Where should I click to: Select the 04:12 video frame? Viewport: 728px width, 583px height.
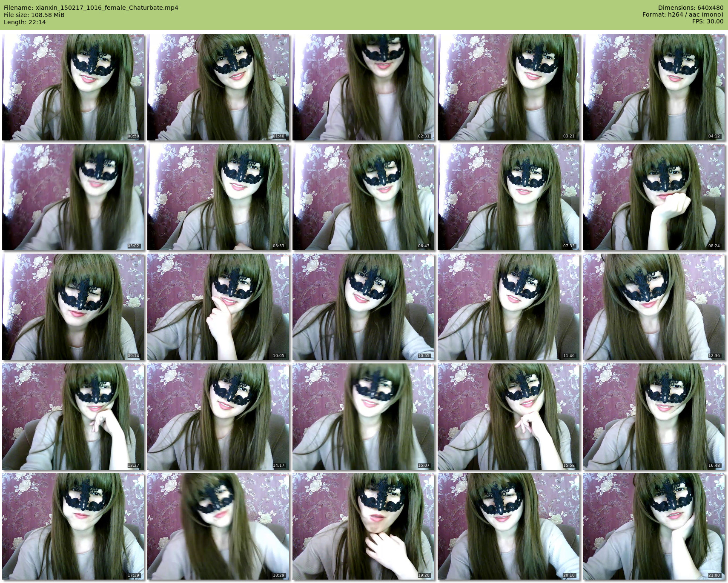pyautogui.click(x=654, y=87)
